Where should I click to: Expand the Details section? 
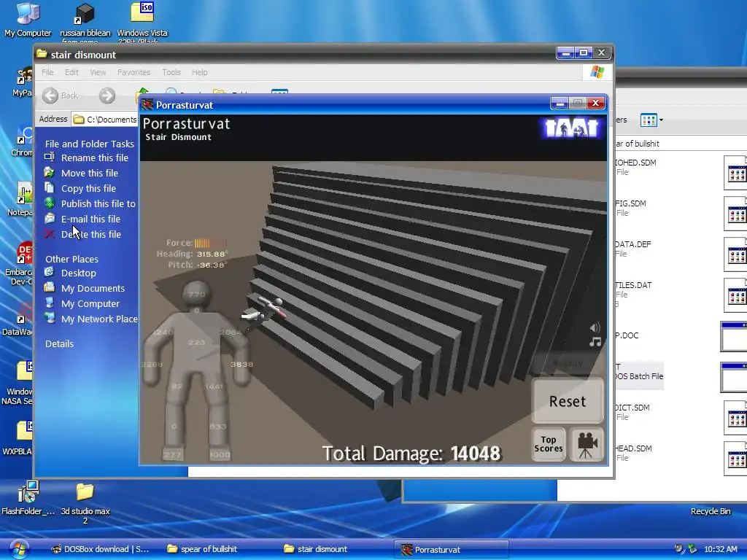pyautogui.click(x=60, y=344)
